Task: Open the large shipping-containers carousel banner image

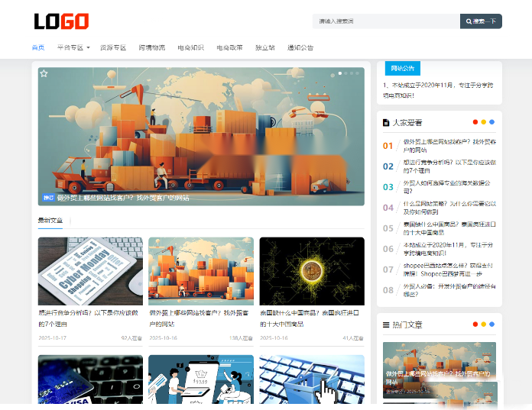Action: pos(201,136)
